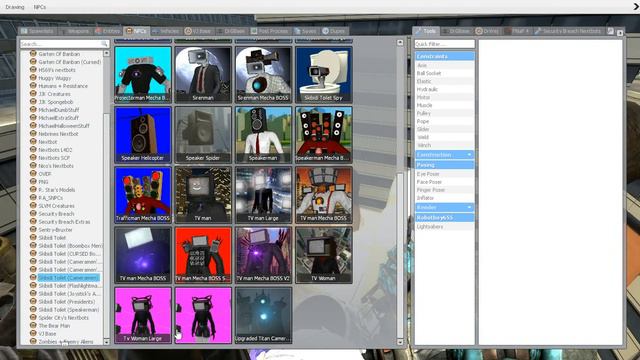640x360 pixels.
Task: Select the Hydraulic tool
Action: tap(444, 89)
